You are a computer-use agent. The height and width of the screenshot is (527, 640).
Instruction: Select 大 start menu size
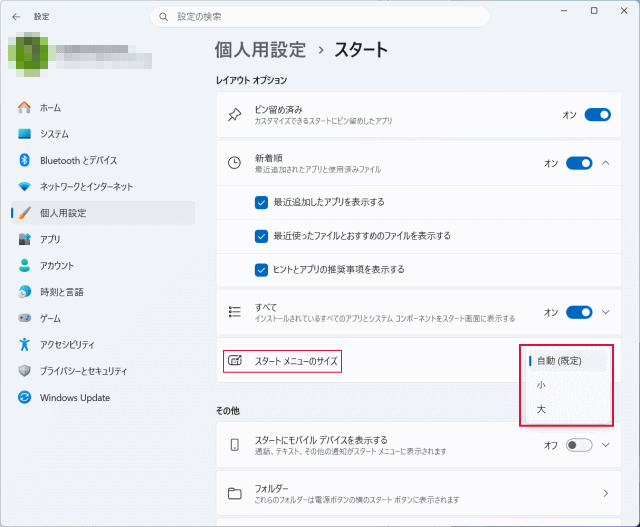point(567,409)
